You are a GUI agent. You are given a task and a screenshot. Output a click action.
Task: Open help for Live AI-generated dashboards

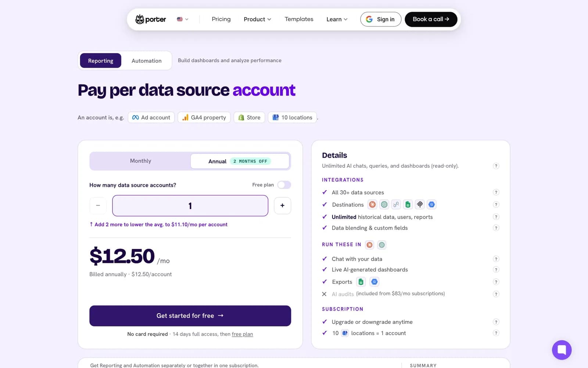click(x=496, y=270)
